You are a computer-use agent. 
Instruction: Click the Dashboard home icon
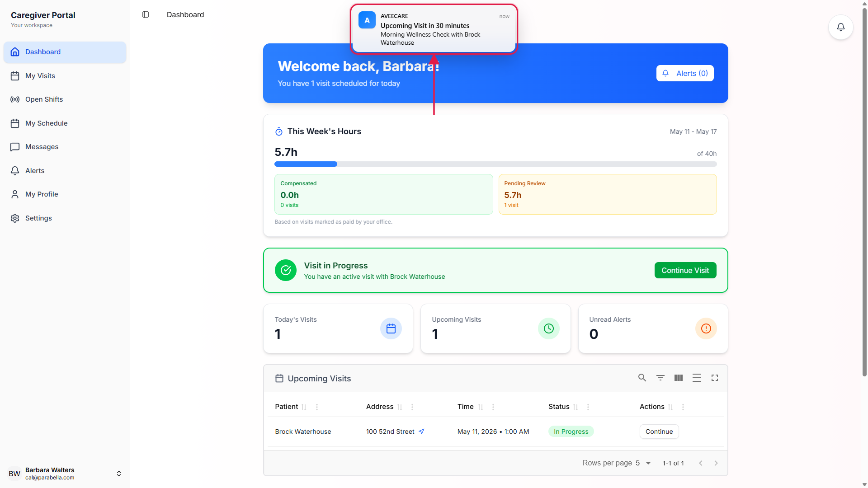point(15,52)
